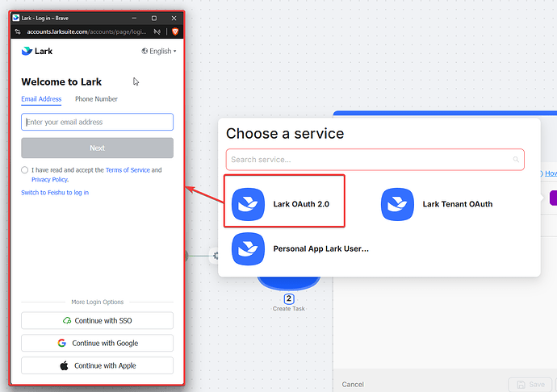
Task: Click the Search service field
Action: pyautogui.click(x=375, y=160)
